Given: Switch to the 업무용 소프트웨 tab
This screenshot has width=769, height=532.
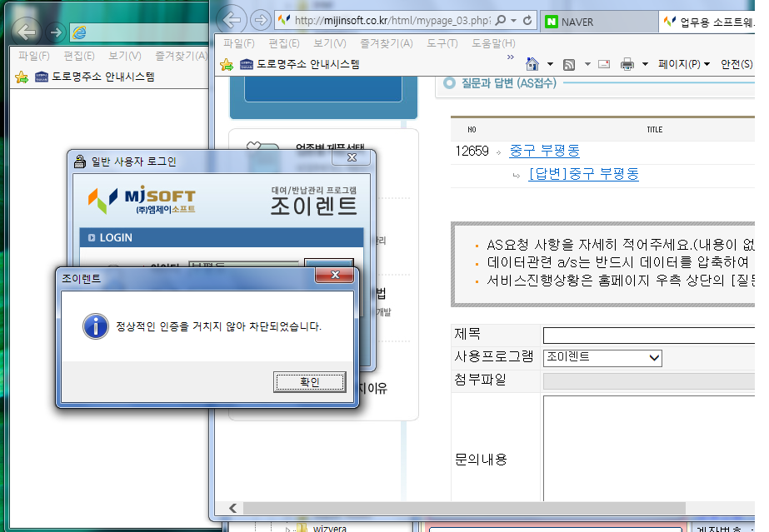Looking at the screenshot, I should click(x=707, y=22).
